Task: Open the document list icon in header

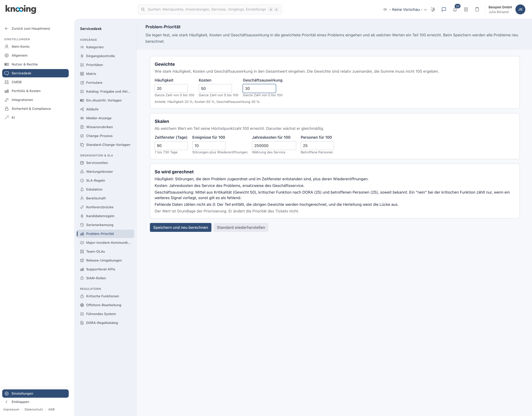Action: pyautogui.click(x=466, y=10)
